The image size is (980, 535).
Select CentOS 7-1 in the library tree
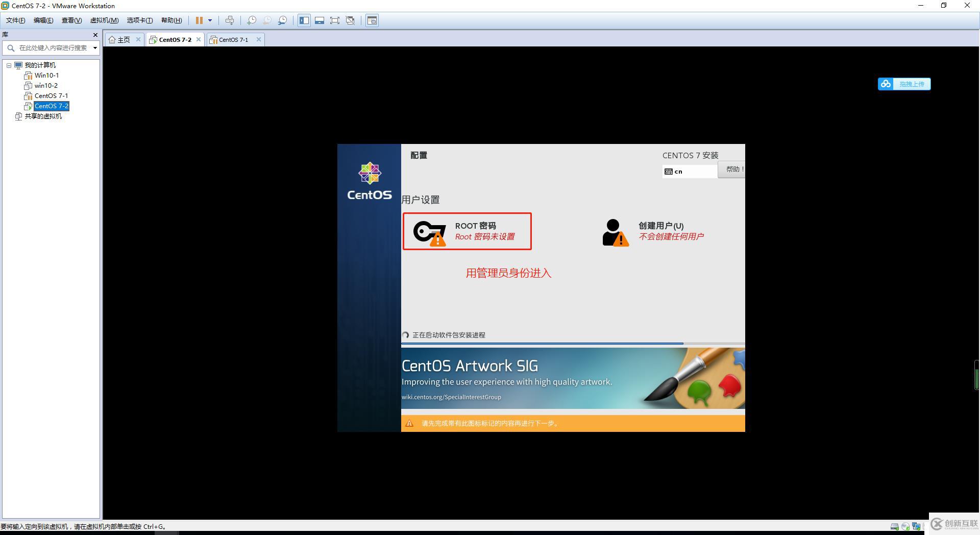[x=51, y=96]
